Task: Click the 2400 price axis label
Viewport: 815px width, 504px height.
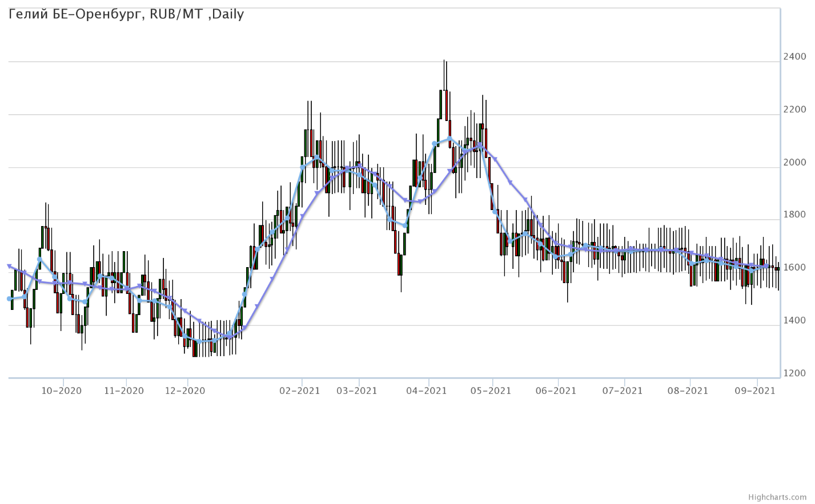Action: 795,57
